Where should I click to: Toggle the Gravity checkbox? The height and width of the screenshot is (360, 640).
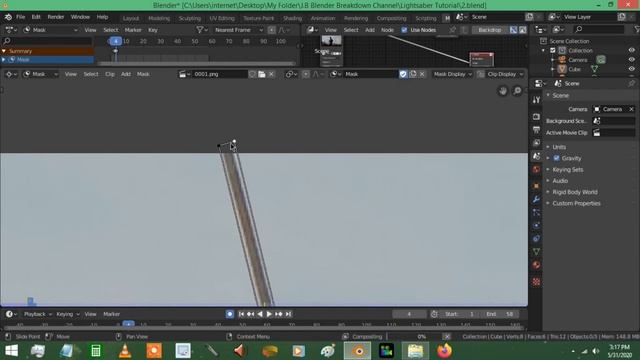tap(557, 158)
